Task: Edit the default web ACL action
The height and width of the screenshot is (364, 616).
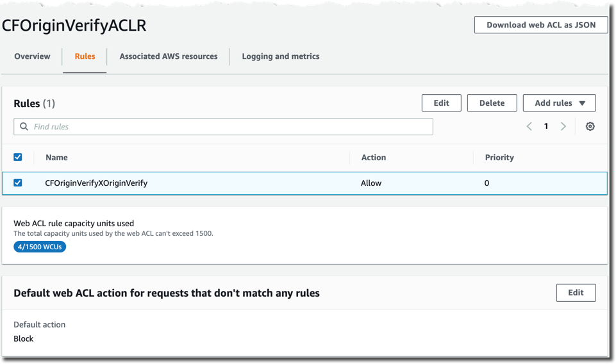Action: coord(576,292)
